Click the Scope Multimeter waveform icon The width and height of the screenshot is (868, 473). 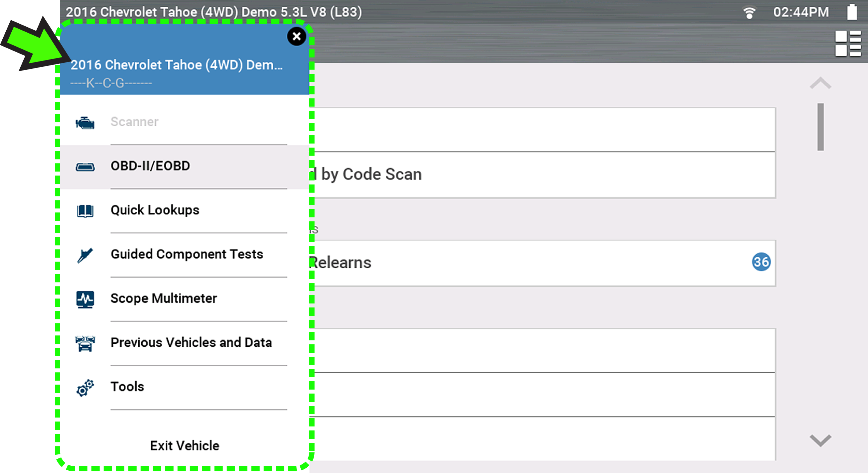[x=85, y=299]
